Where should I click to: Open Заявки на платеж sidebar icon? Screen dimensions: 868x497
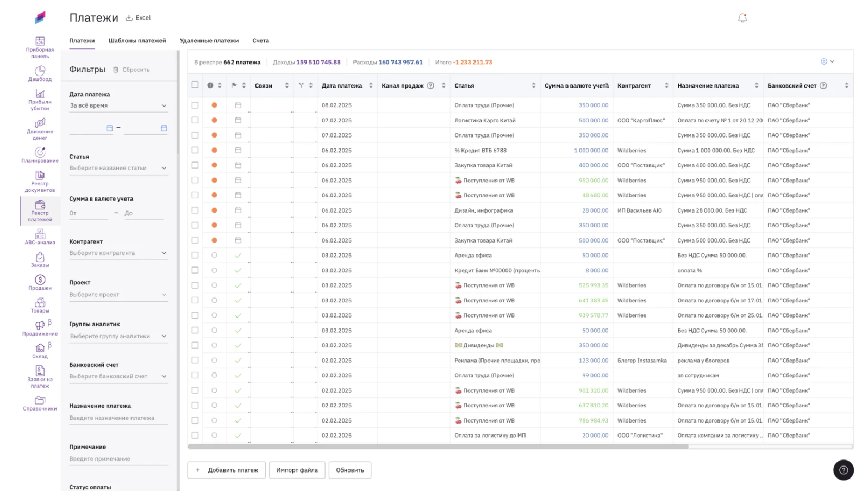pyautogui.click(x=40, y=371)
